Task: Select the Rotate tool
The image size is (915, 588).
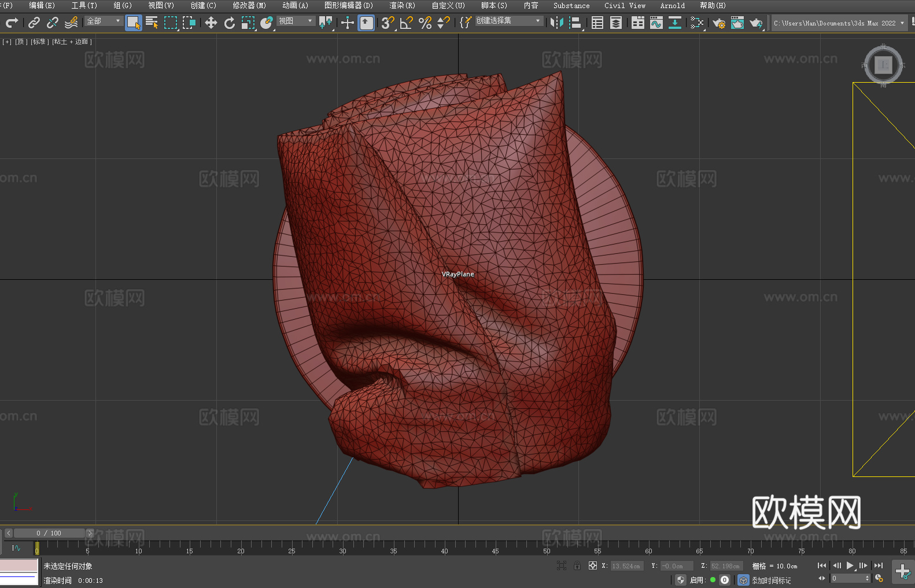Action: point(230,23)
